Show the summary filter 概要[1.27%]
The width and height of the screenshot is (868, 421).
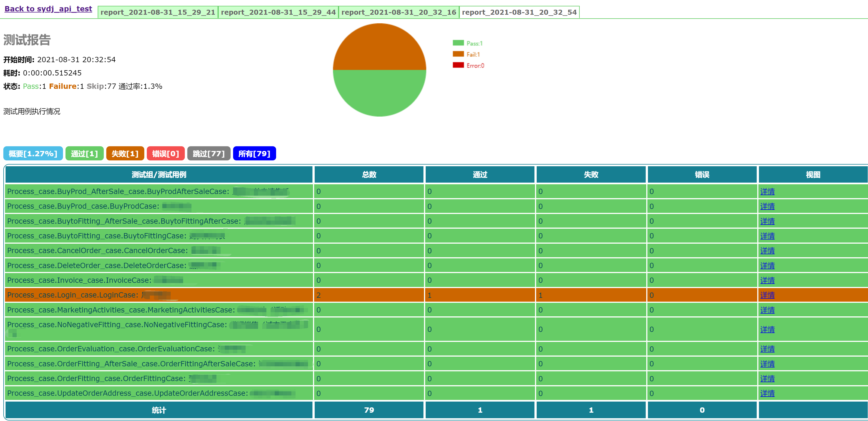(x=33, y=154)
